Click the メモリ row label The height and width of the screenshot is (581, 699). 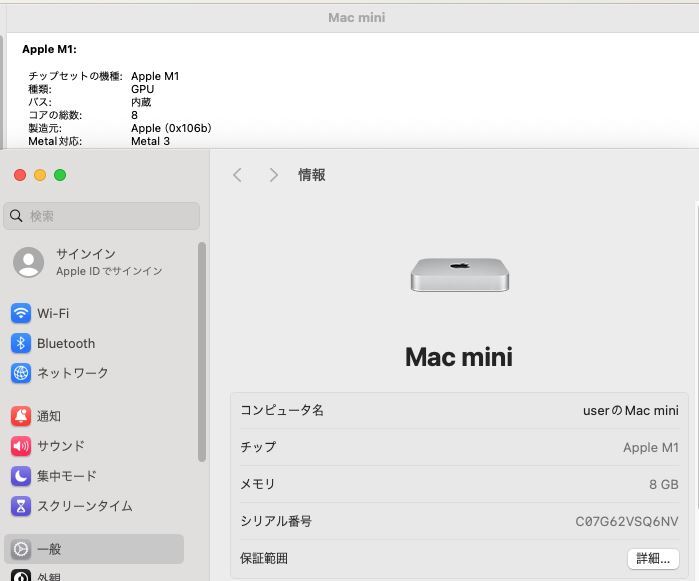tap(258, 484)
